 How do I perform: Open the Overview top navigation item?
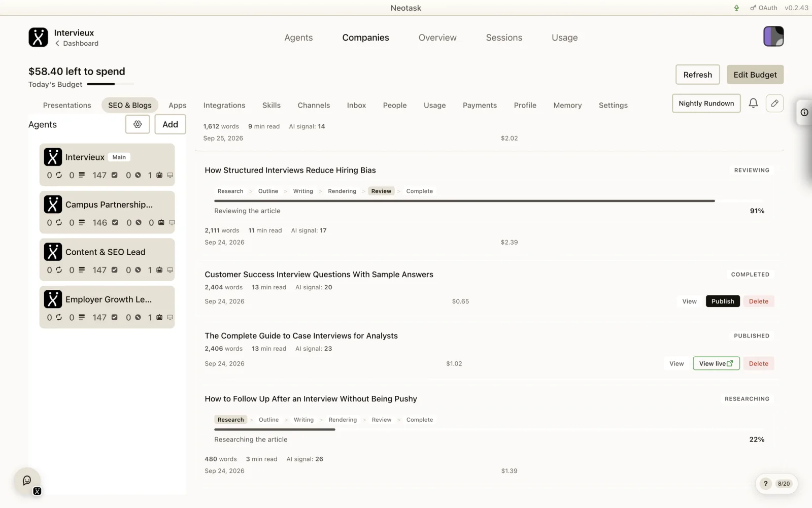click(x=437, y=38)
